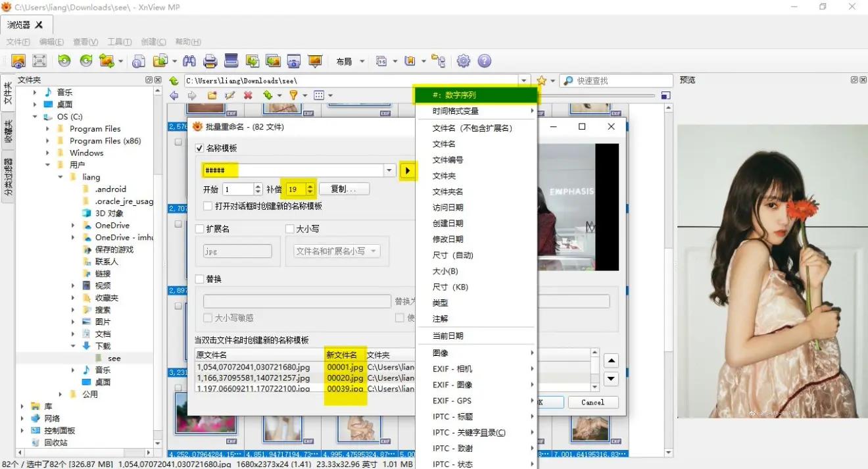
Task: Click the filter funnel icon
Action: click(294, 95)
